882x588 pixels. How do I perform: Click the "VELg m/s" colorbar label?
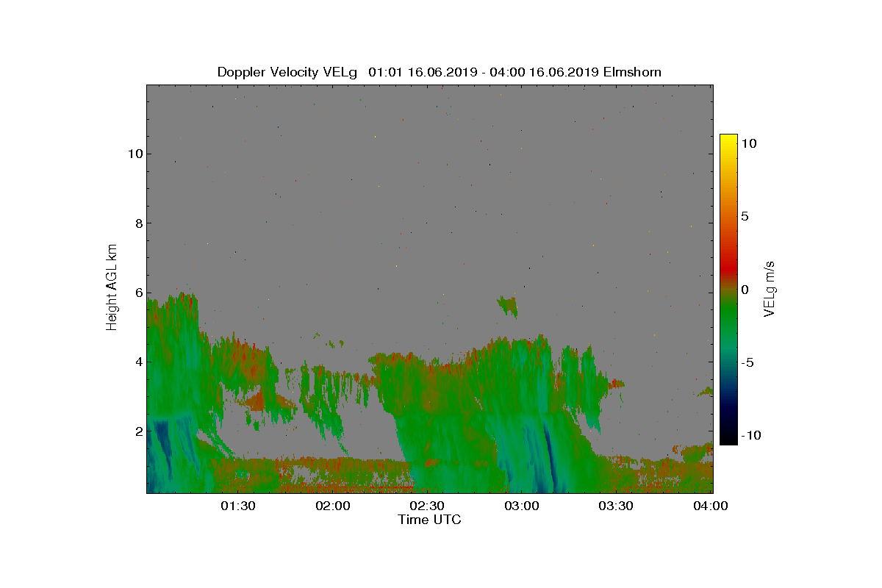point(770,288)
